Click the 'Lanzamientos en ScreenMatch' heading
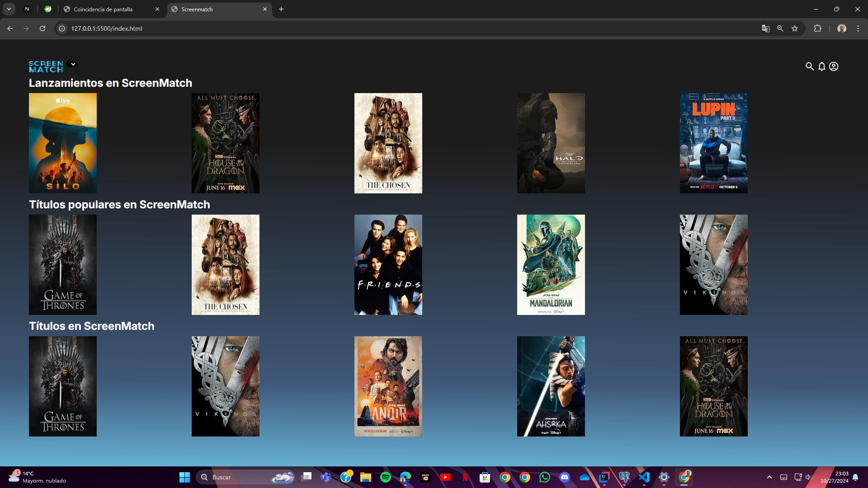The image size is (868, 488). [x=110, y=83]
